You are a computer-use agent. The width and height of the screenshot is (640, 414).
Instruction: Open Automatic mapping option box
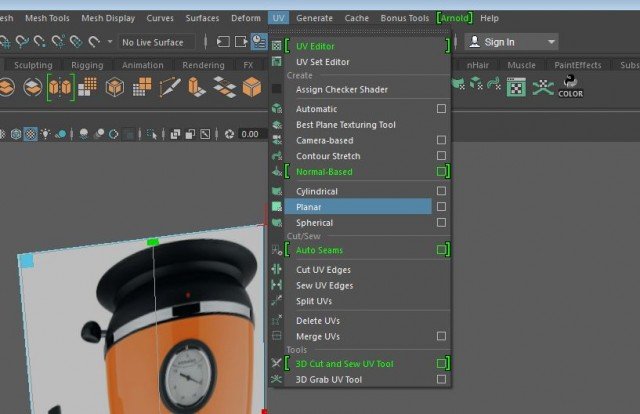[441, 109]
